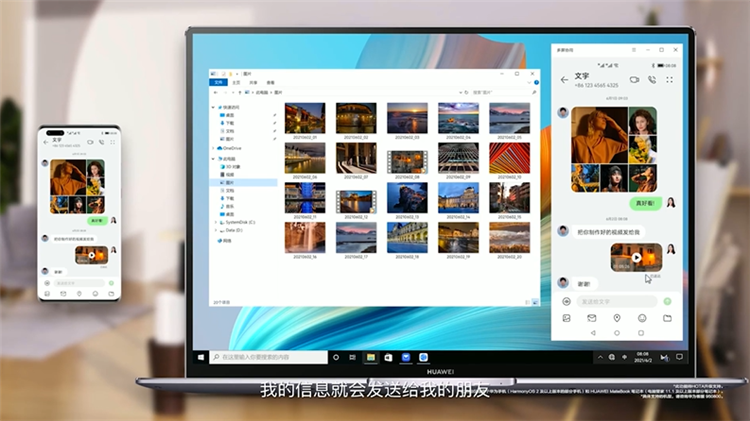Viewport: 750px width, 421px height.
Task: Open the Home ribbon tab in Explorer
Action: pyautogui.click(x=236, y=83)
